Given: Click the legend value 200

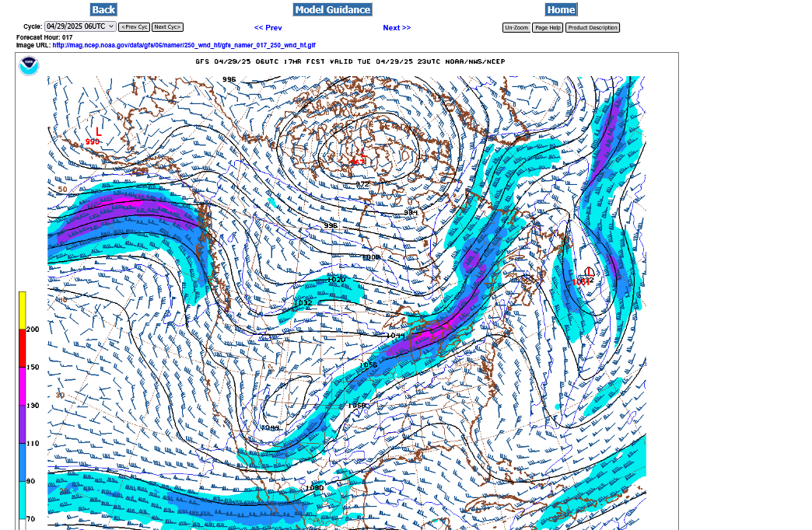Looking at the screenshot, I should click(33, 330).
